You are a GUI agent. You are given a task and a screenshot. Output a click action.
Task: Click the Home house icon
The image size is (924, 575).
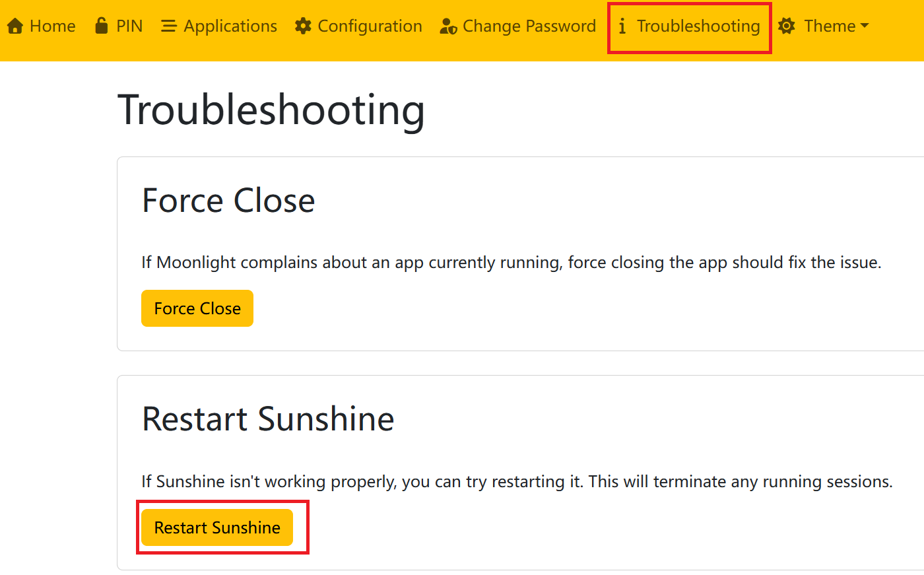click(15, 26)
